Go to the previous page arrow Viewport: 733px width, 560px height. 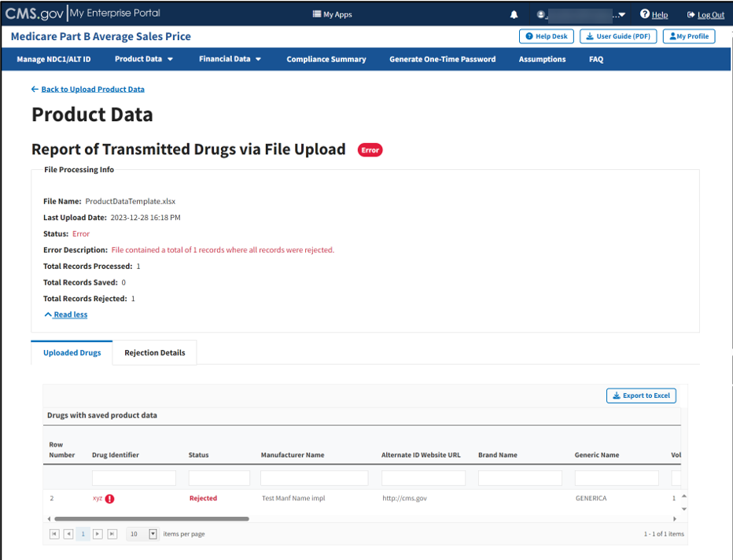[x=68, y=534]
